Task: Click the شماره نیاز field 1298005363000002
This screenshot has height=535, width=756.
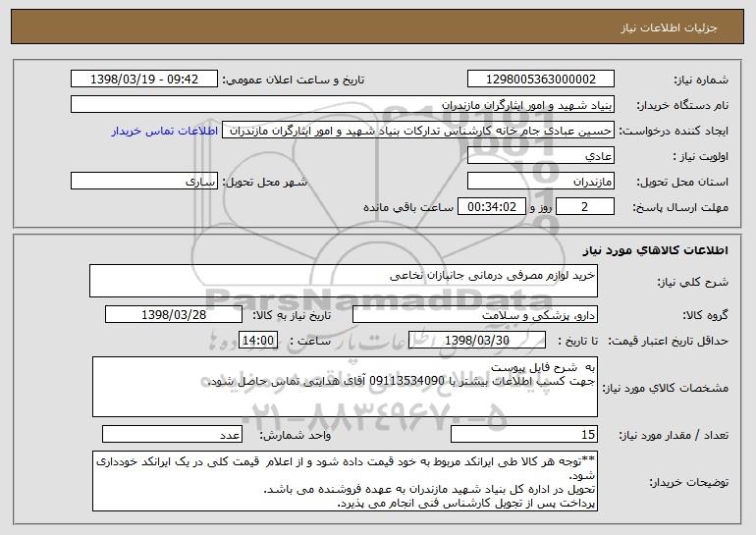Action: (540, 80)
